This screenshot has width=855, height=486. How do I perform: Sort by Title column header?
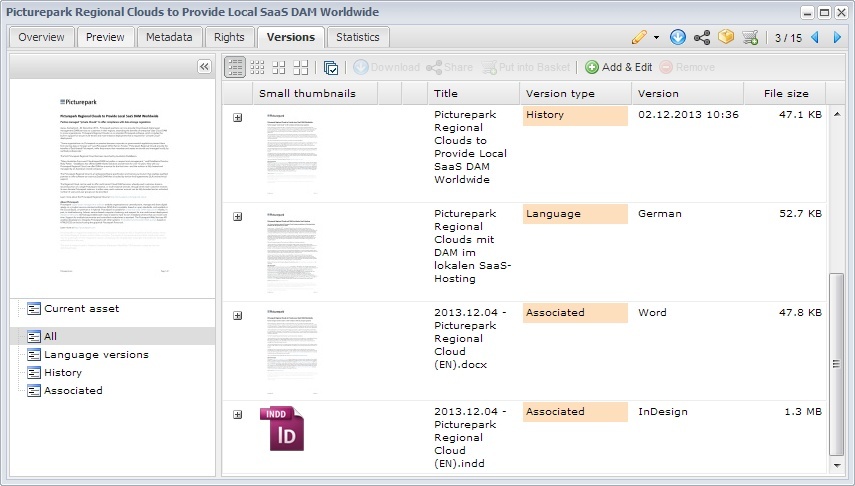473,93
